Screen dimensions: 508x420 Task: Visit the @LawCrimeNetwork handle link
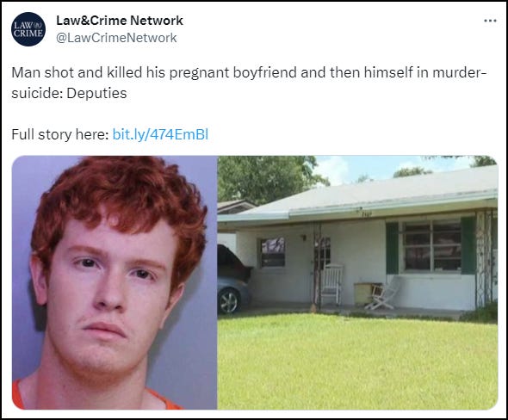[x=116, y=38]
